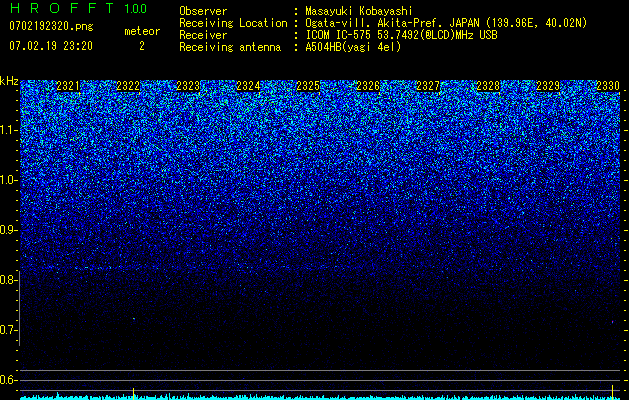
Task: Click antenna text A504HB(yagi 4el)
Action: point(353,47)
